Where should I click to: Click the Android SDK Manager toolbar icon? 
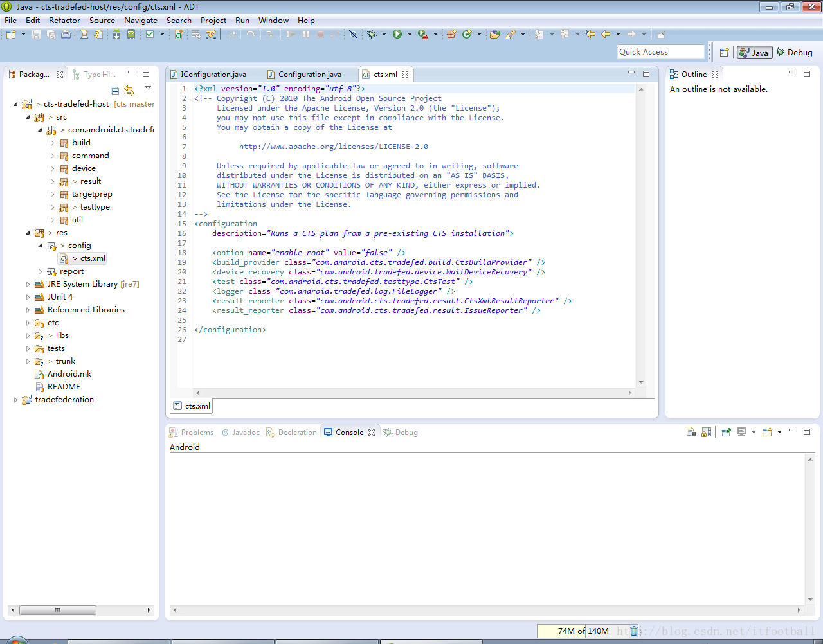tap(116, 34)
